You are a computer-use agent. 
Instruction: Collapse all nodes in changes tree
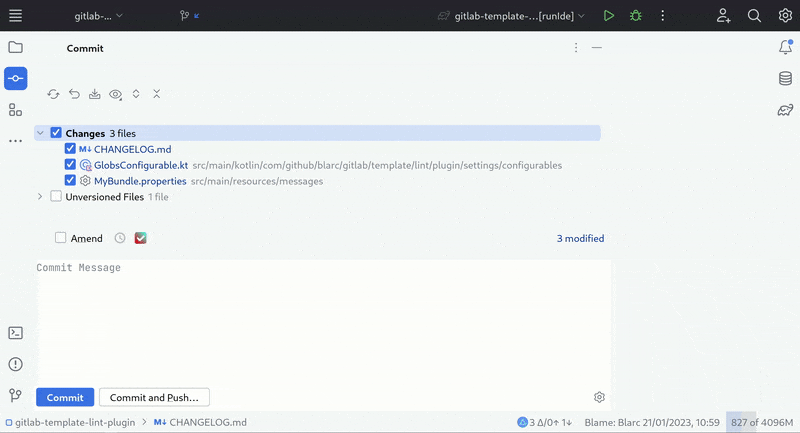(157, 94)
